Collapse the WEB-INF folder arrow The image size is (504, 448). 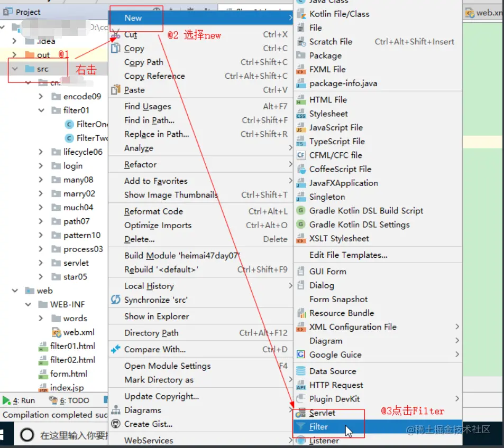point(28,304)
